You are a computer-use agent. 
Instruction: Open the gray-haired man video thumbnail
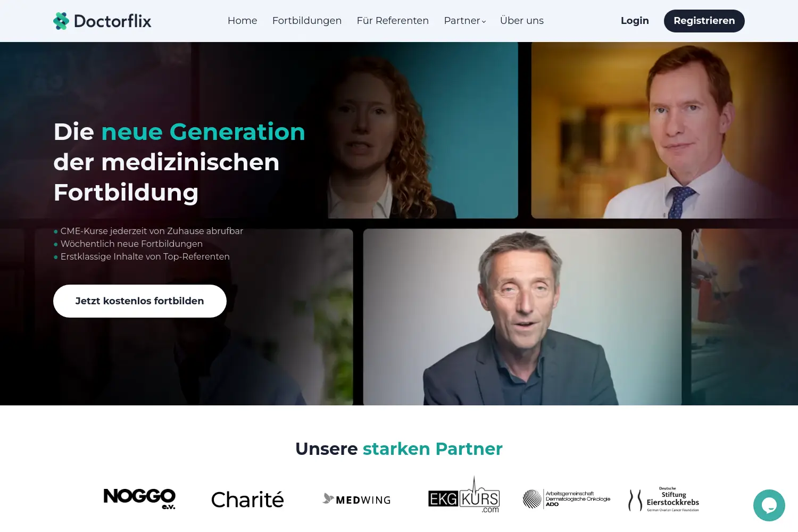[x=522, y=317]
